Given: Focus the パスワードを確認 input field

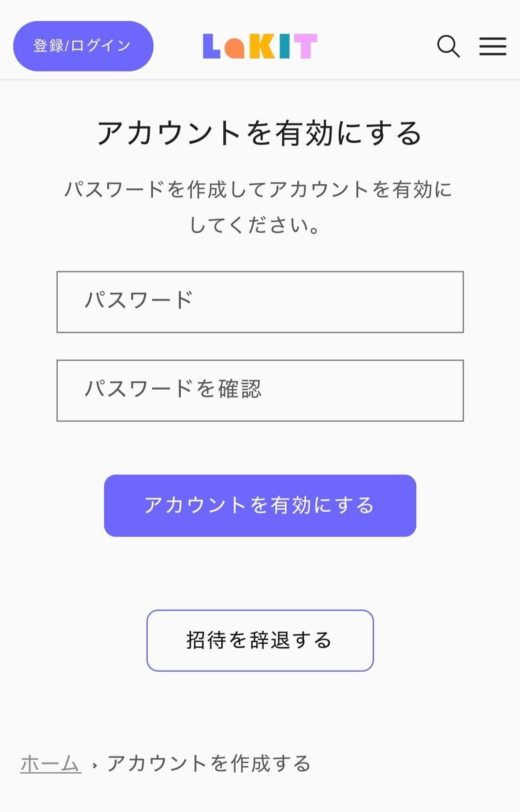Looking at the screenshot, I should [260, 391].
